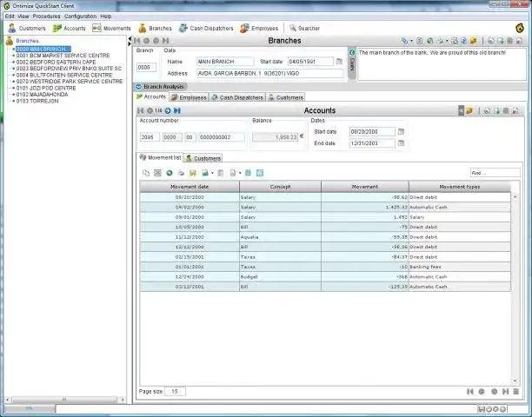Select 0070 WESTRIDGE PARK SERVICE CENTRE branch
Screen dimensions: 532x417
[x=70, y=82]
